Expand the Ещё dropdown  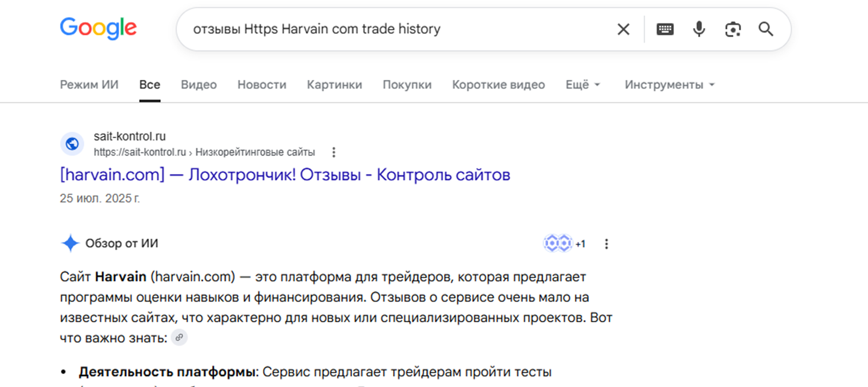coord(582,85)
